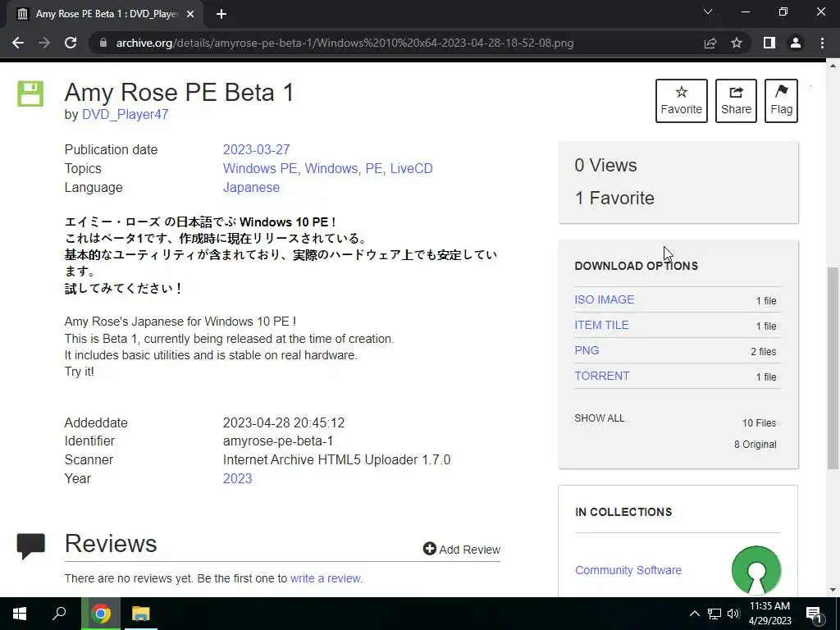Open Chrome side panel icon
The height and width of the screenshot is (630, 840).
point(769,43)
